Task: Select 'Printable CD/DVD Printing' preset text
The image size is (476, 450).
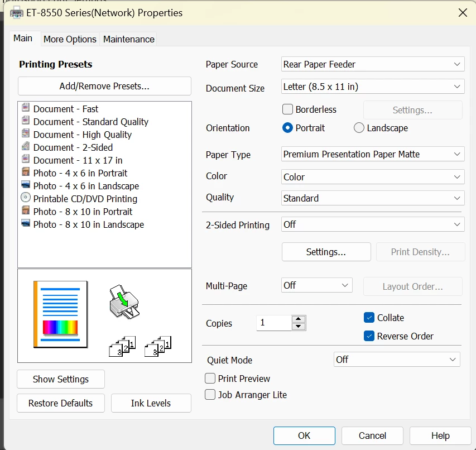Action: [x=85, y=199]
